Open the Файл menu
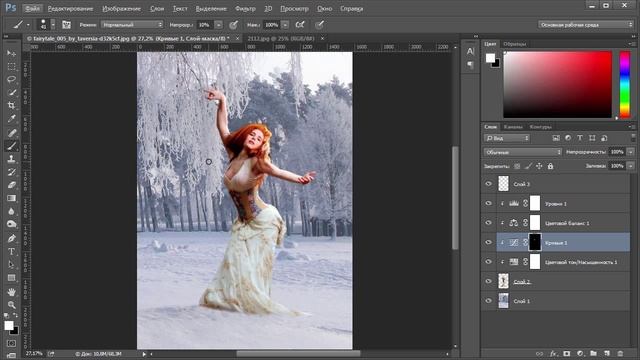640x360 pixels. point(32,9)
